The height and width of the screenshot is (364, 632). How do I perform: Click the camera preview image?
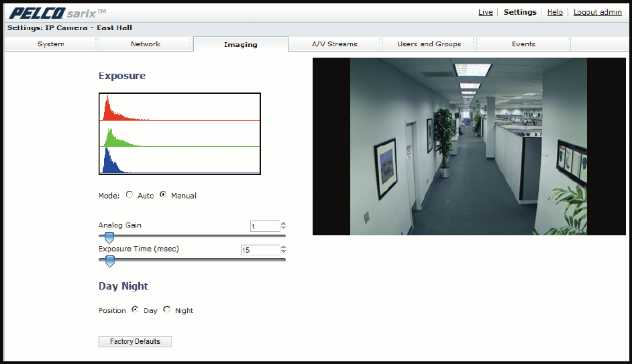click(x=469, y=147)
